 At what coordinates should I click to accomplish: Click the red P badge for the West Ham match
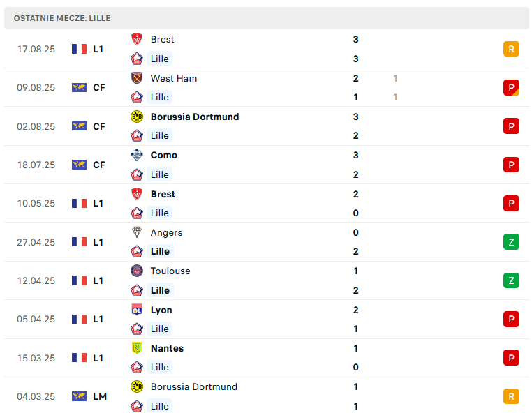coord(511,87)
